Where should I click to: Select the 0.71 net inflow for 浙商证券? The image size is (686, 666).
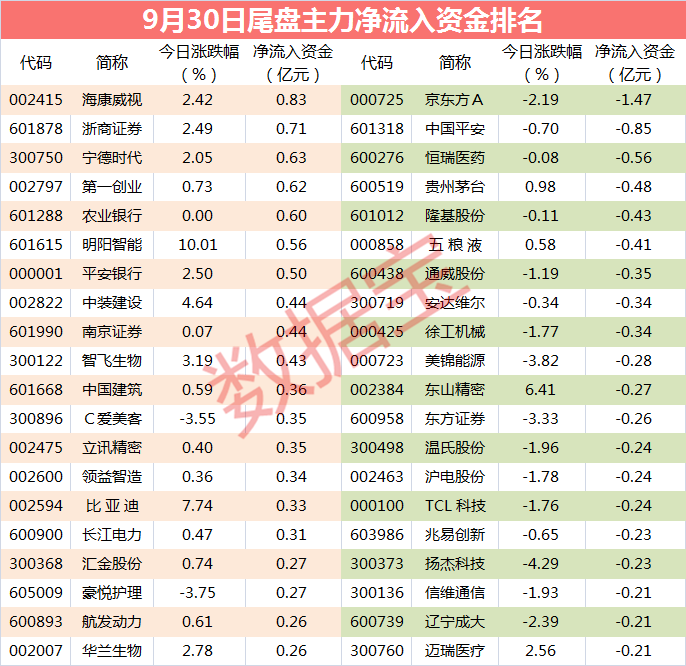pos(291,129)
